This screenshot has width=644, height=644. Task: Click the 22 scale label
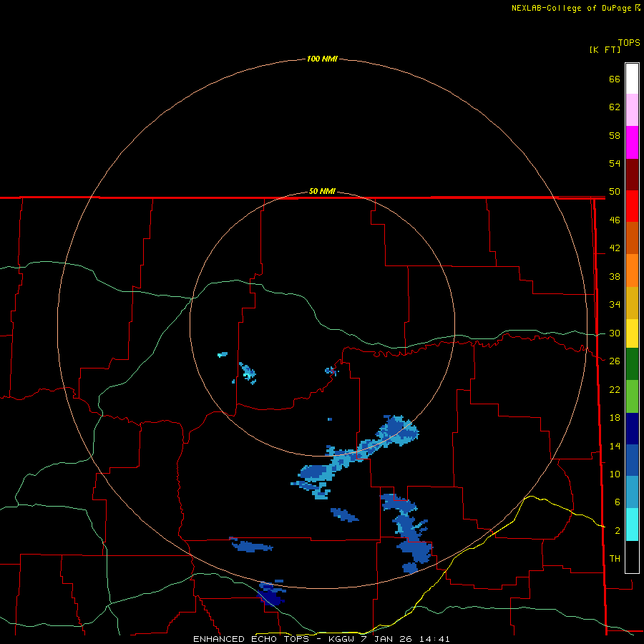click(615, 390)
